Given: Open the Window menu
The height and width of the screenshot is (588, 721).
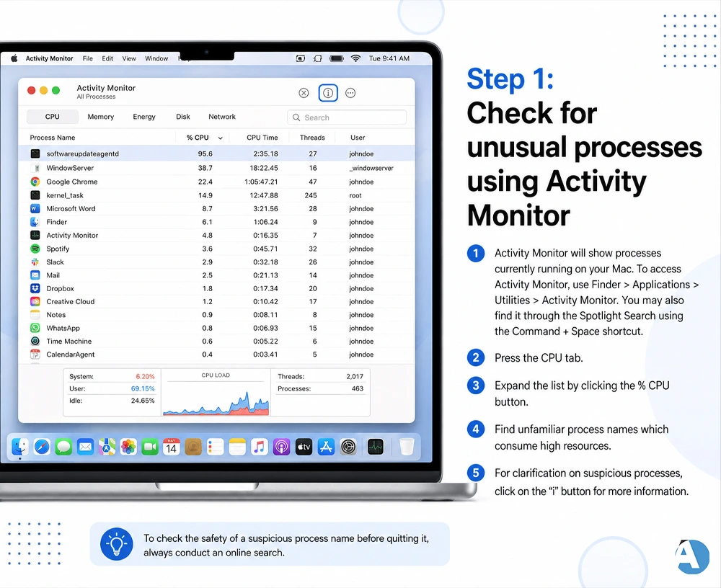Looking at the screenshot, I should click(x=156, y=58).
